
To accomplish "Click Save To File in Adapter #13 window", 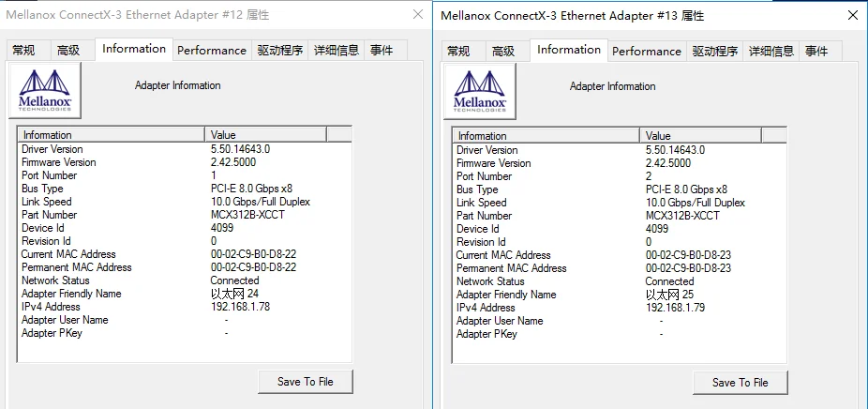I will [741, 383].
